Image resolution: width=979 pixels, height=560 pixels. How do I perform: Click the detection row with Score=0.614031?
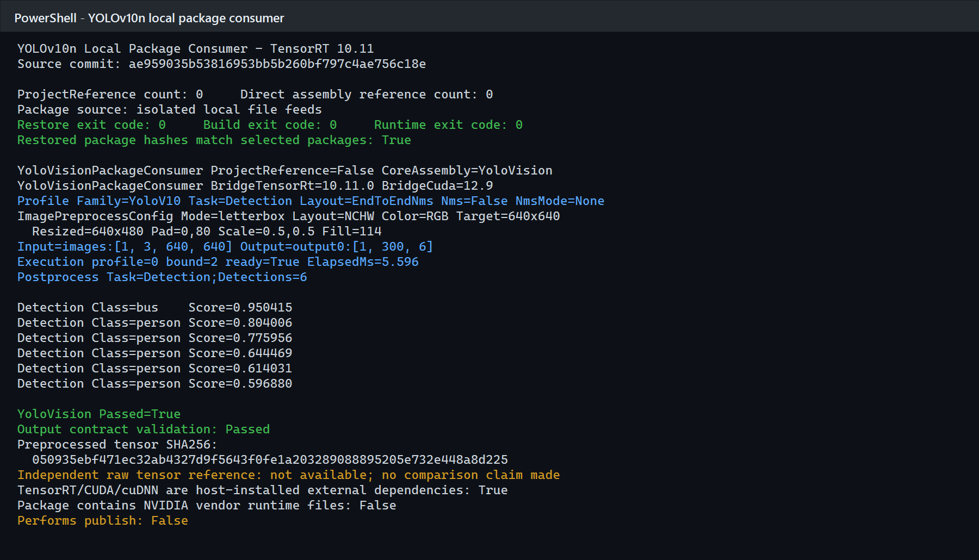(x=154, y=368)
